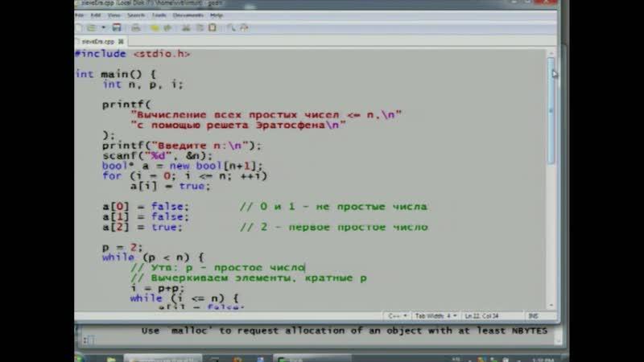This screenshot has width=644, height=362.
Task: Open the C++ language selector in status bar
Action: 395,316
